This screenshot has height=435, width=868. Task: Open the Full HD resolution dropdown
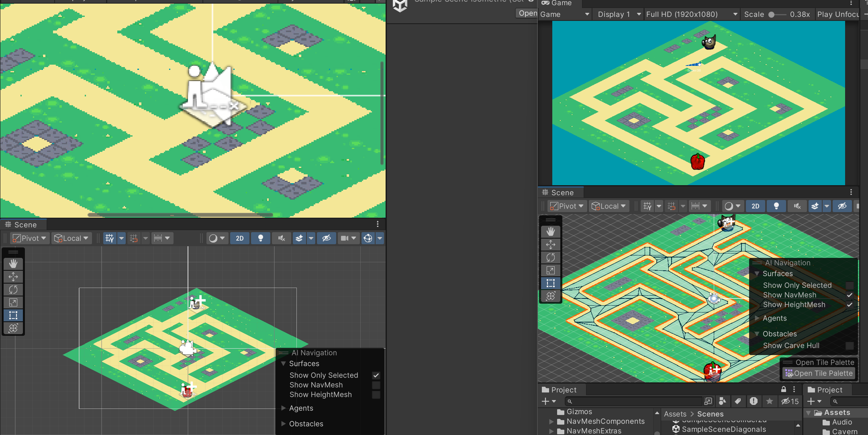click(x=692, y=14)
